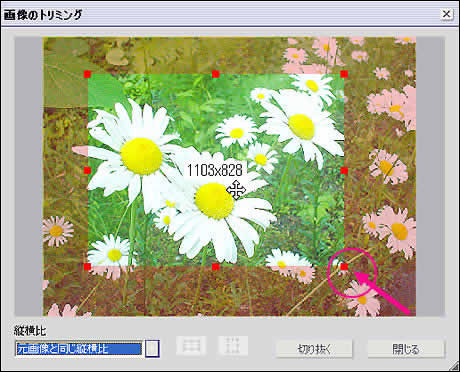This screenshot has height=372, width=460.
Task: Open the 縦横比 aspect ratio dropdown arrow
Action: click(x=152, y=349)
